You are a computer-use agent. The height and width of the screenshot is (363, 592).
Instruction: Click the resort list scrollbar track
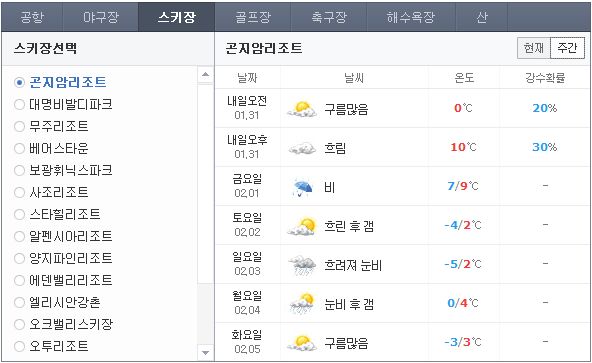point(205,314)
